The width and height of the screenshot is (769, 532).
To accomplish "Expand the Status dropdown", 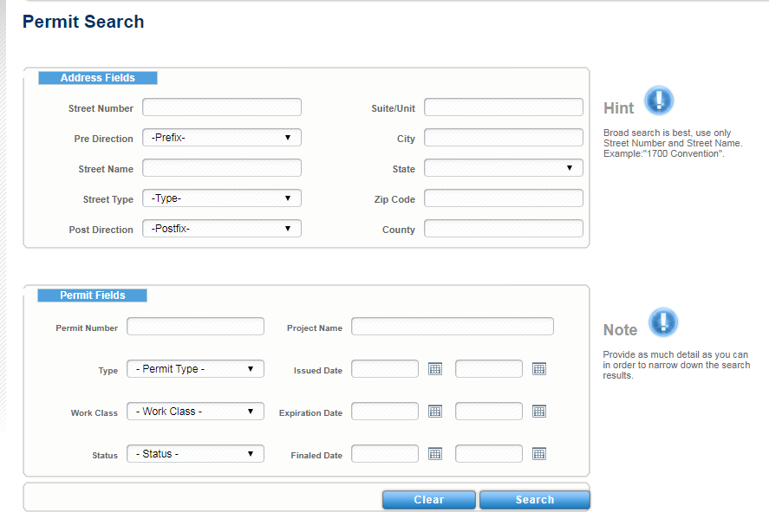I will 195,454.
